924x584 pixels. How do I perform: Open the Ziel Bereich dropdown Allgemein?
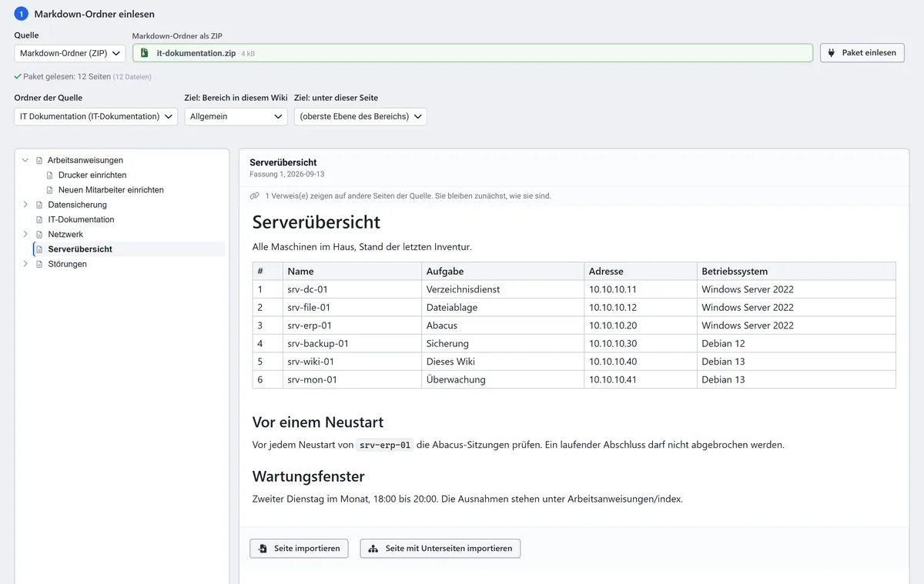click(236, 116)
